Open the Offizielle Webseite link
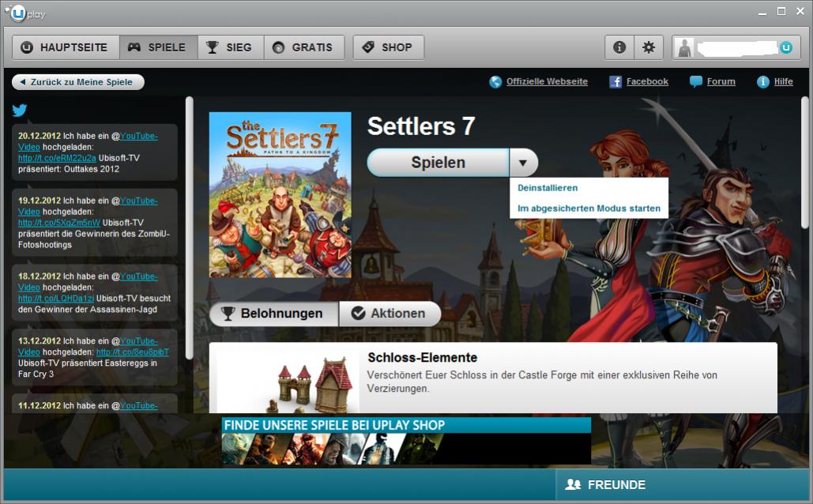Image resolution: width=813 pixels, height=504 pixels. point(547,81)
